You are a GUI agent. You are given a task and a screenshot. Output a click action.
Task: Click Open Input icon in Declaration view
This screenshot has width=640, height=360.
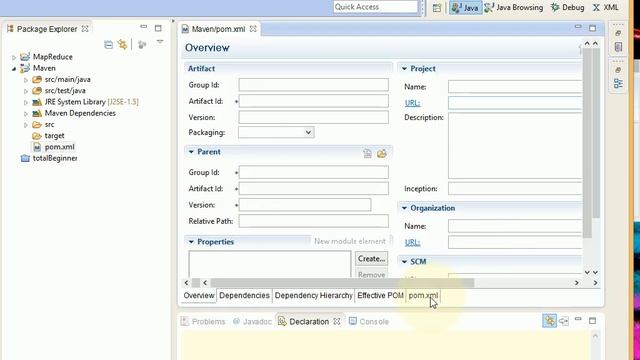[564, 321]
